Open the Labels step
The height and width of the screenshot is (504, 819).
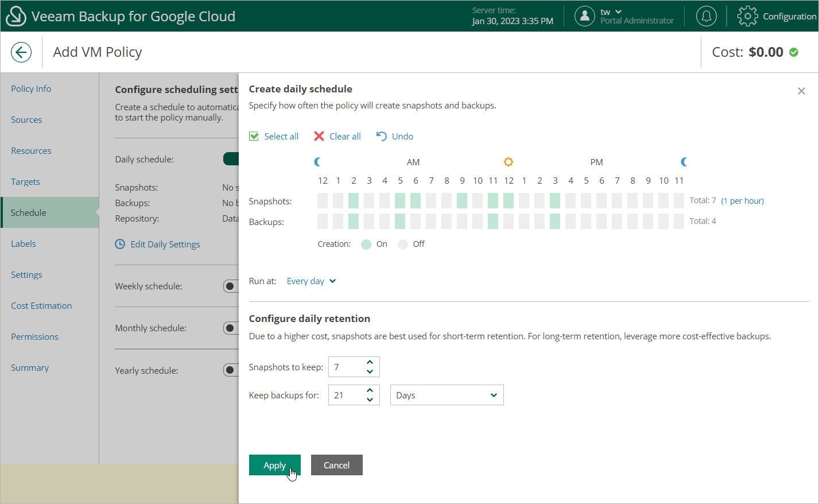(x=24, y=243)
